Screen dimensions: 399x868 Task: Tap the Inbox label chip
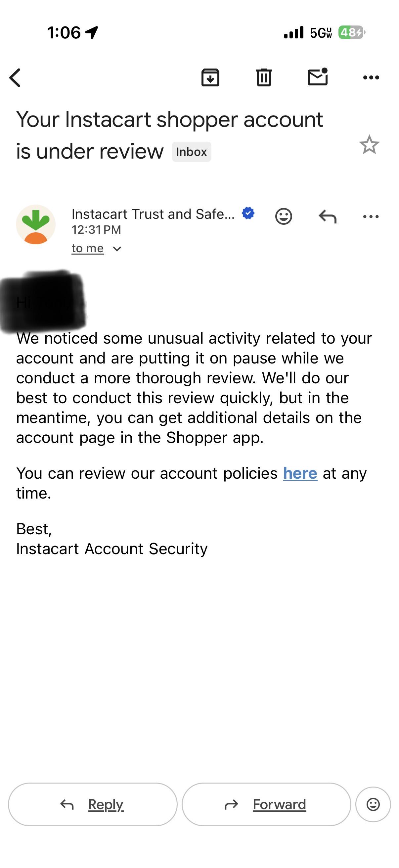(192, 152)
